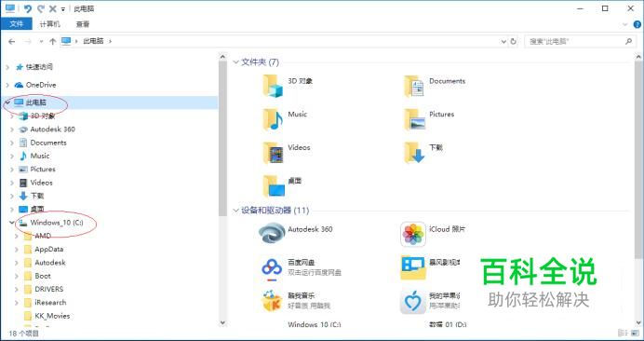
Task: Expand the Autodesk folder under C: drive
Action: point(17,263)
